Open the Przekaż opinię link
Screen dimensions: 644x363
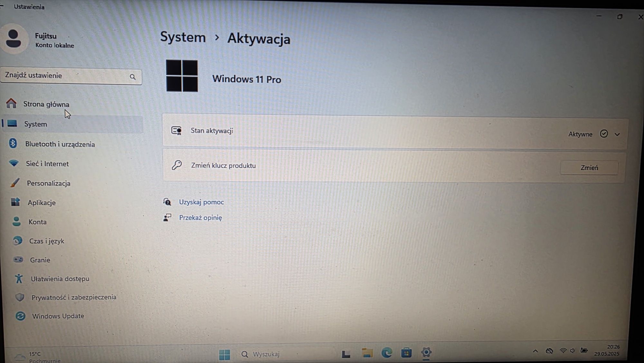[200, 218]
